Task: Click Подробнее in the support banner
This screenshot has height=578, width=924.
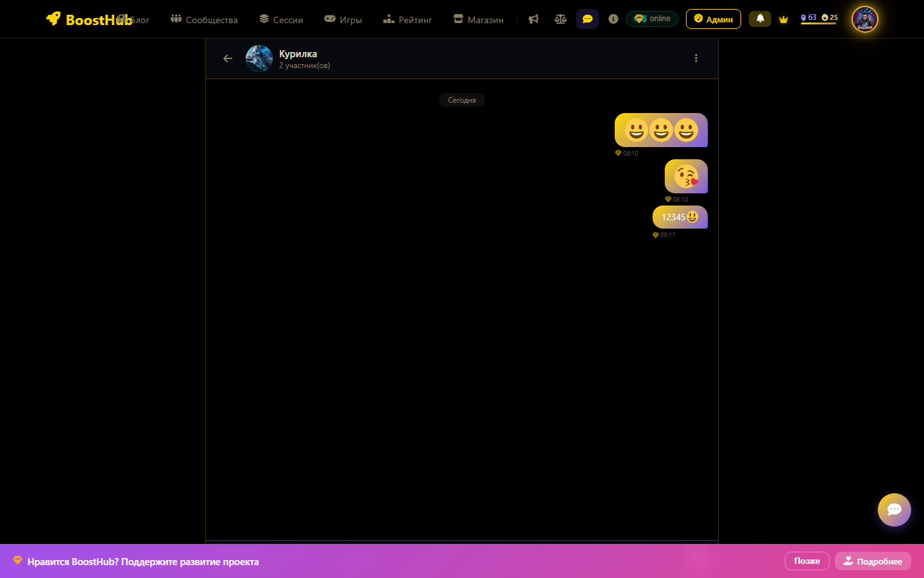Action: (873, 561)
